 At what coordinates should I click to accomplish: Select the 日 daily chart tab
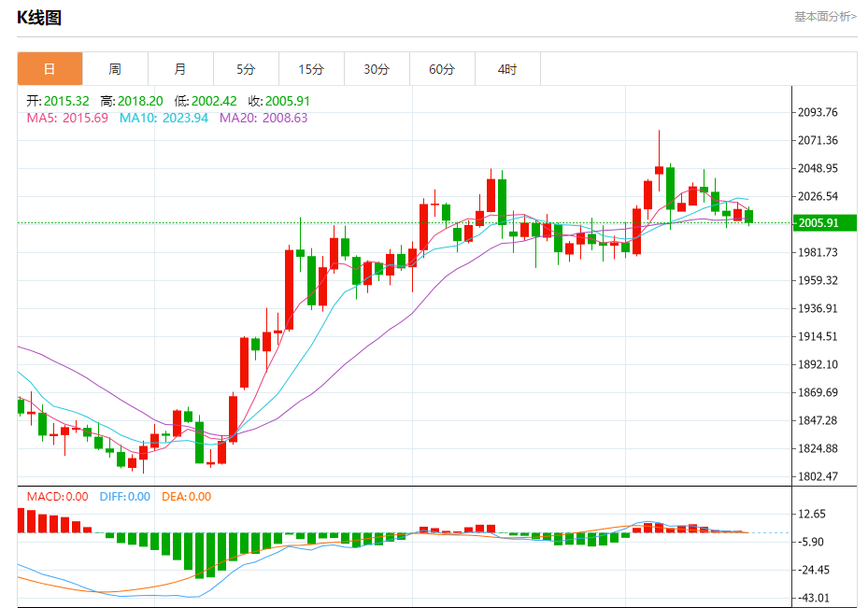50,69
